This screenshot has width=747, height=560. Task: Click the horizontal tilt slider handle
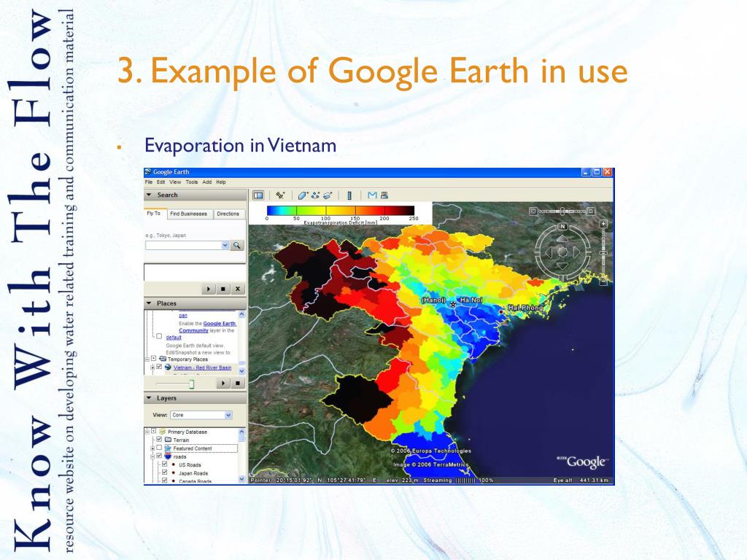pos(562,211)
